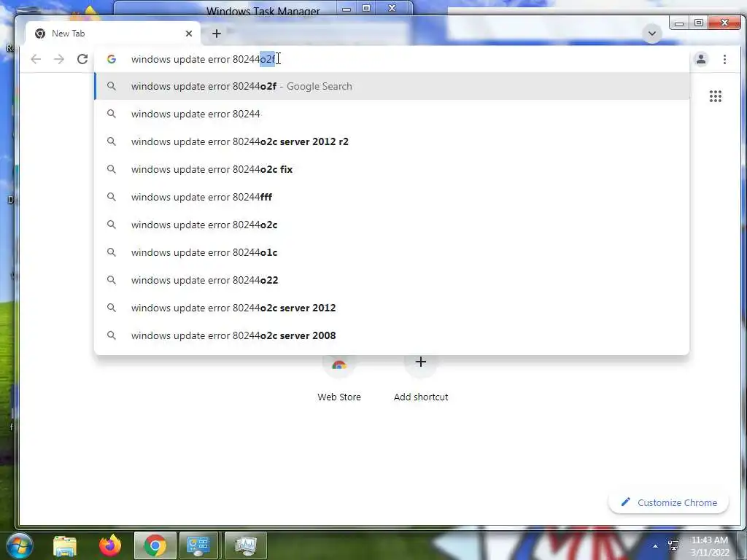Switch to Task Manager taskbar icon
The width and height of the screenshot is (747, 560).
click(x=245, y=545)
